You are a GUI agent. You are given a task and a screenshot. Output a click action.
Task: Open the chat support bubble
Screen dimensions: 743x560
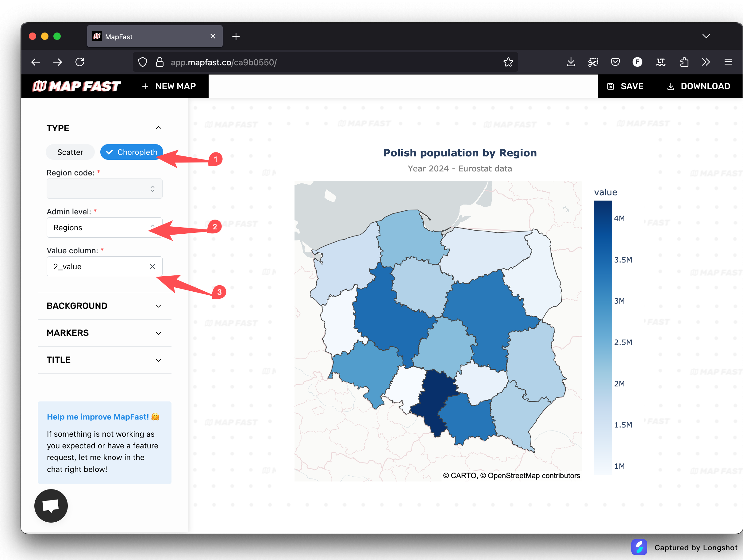tap(51, 506)
